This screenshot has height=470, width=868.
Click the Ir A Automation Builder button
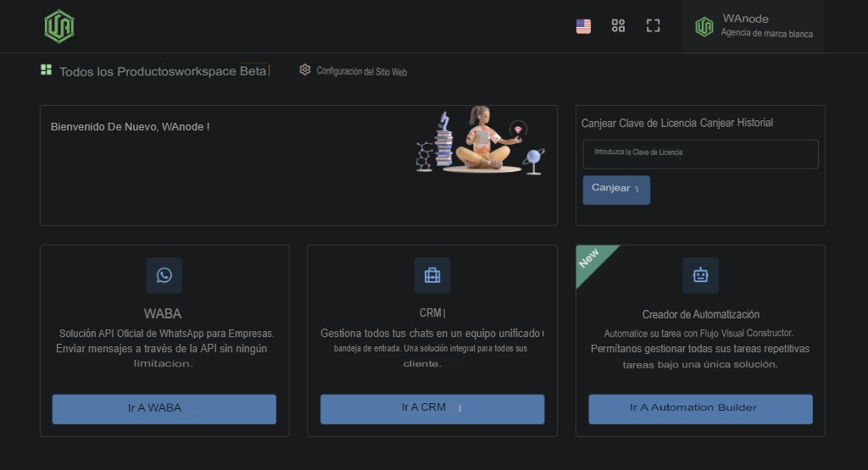(700, 409)
